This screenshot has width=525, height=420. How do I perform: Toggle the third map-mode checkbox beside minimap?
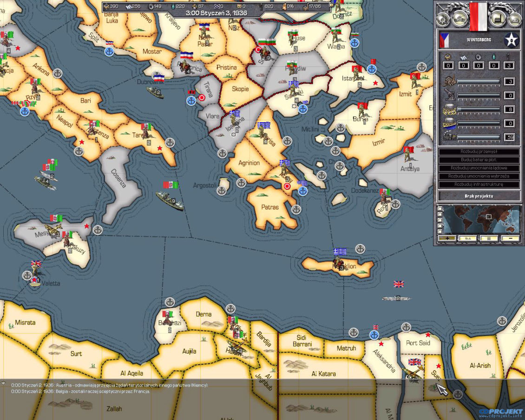pyautogui.click(x=440, y=220)
